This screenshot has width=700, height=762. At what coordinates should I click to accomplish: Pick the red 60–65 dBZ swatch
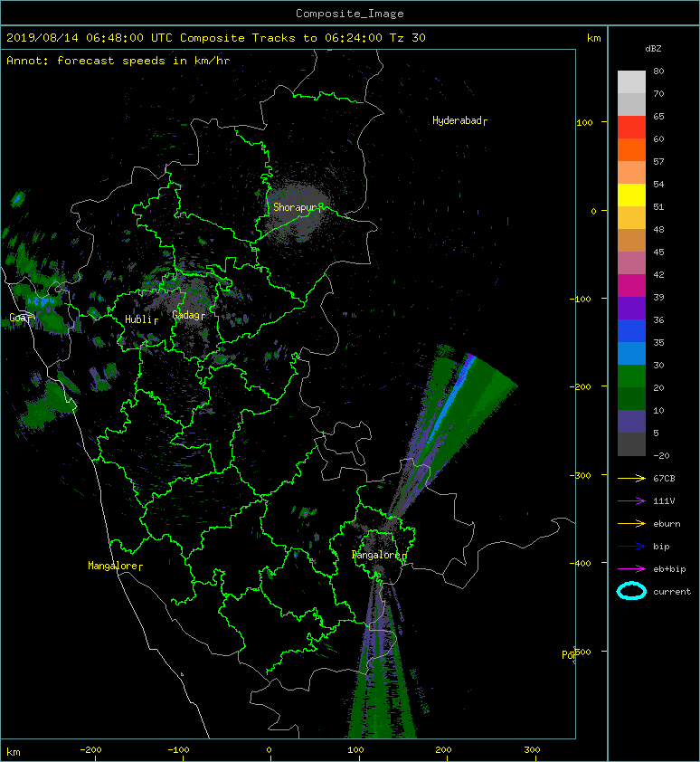coord(631,127)
